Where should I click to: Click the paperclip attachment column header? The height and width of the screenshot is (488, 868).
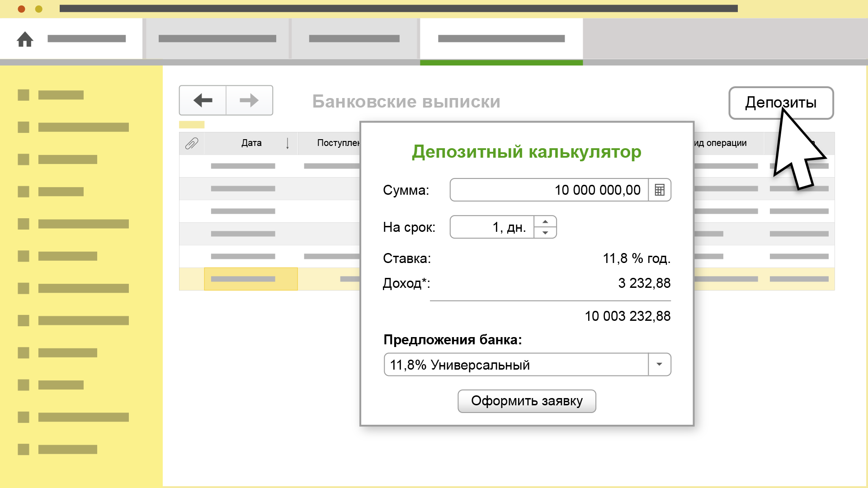coord(192,143)
